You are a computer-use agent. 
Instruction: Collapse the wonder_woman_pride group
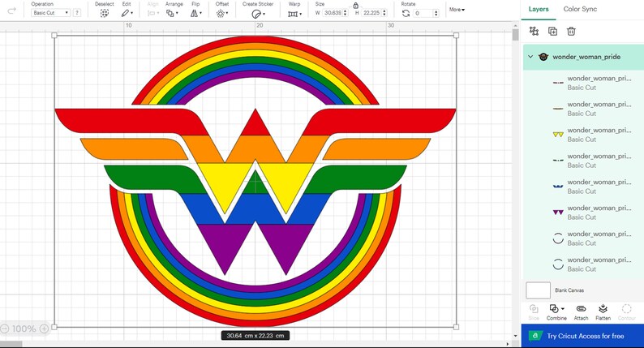pos(530,57)
